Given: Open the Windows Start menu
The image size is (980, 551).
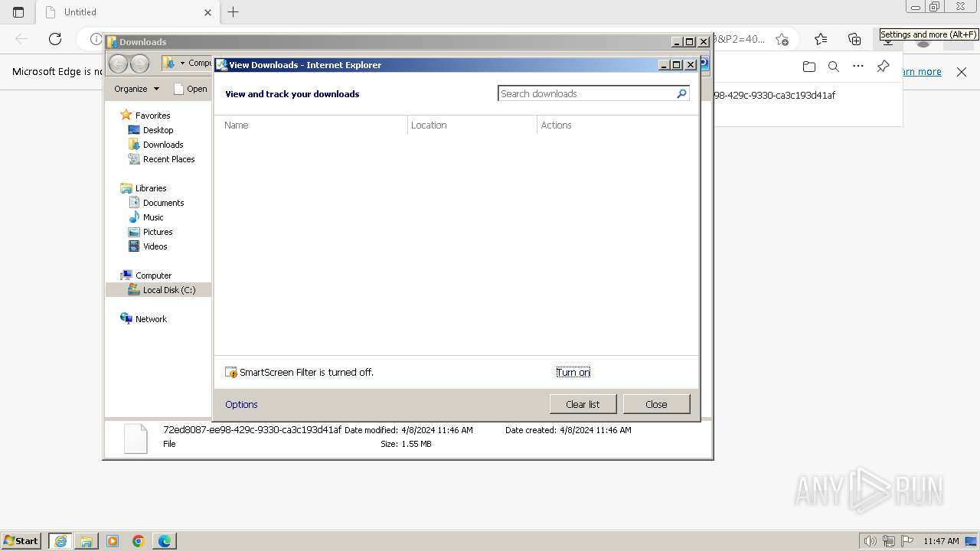Looking at the screenshot, I should click(21, 540).
